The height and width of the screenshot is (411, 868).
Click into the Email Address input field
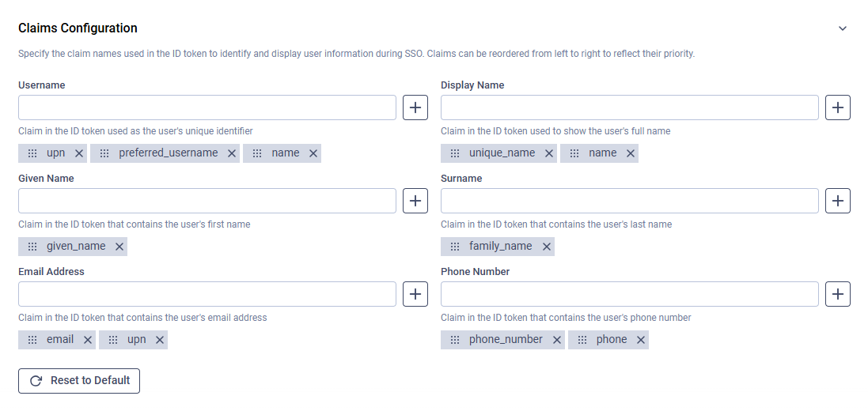coord(207,294)
